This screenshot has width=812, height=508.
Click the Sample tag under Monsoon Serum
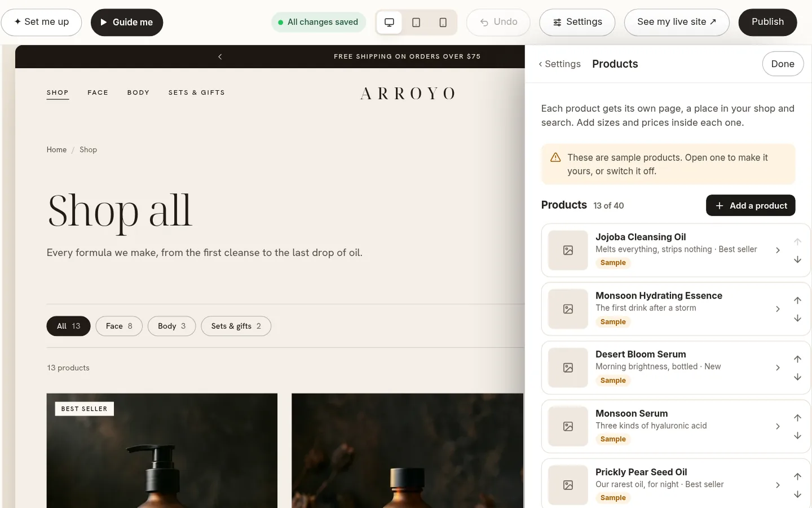[x=613, y=439]
